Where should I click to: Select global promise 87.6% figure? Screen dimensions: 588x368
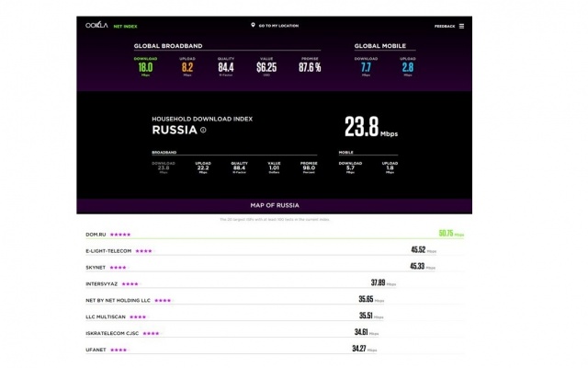(x=310, y=67)
